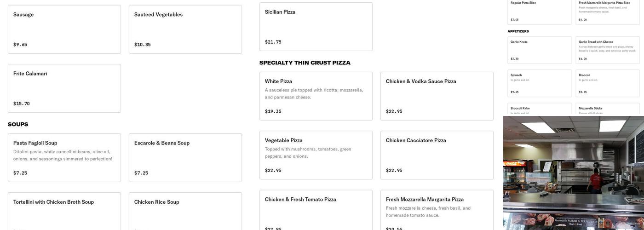Open the Pasta Fagioli Soup item
The height and width of the screenshot is (230, 644).
click(x=64, y=157)
